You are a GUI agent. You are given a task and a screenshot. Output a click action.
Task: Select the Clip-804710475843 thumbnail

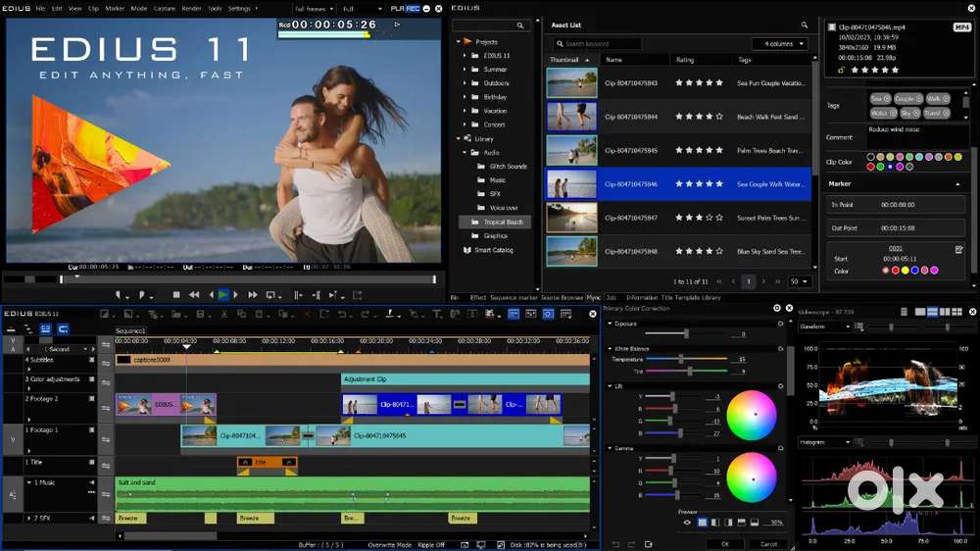pos(572,83)
